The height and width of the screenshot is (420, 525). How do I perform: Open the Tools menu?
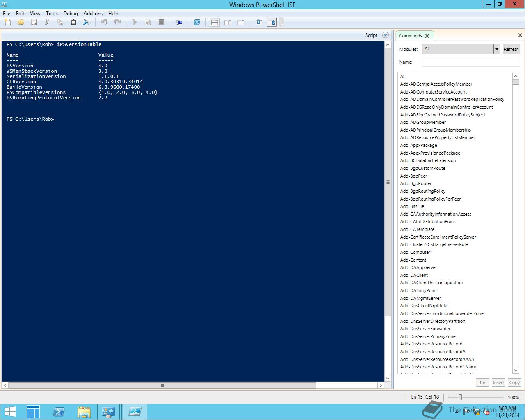click(52, 14)
